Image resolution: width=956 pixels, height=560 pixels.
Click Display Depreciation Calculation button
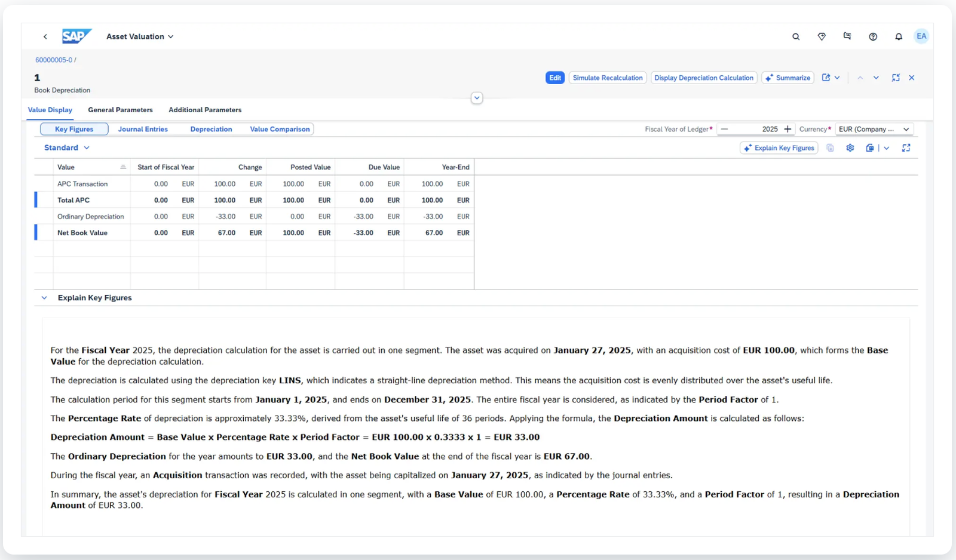click(703, 78)
